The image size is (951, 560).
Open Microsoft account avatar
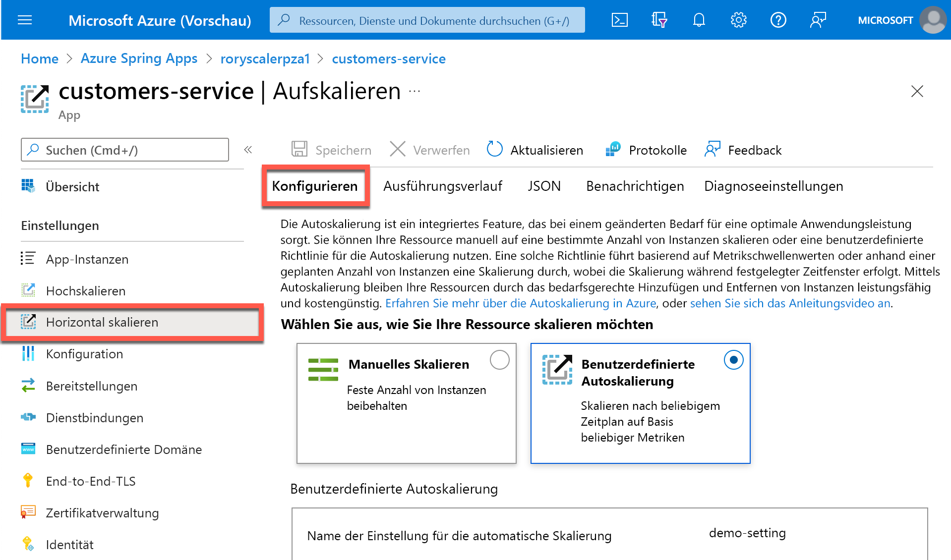(x=933, y=20)
